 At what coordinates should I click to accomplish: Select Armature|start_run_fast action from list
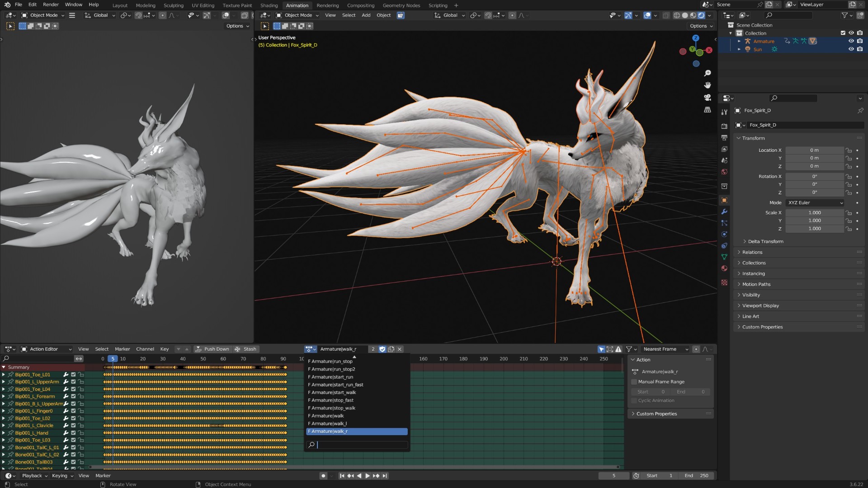(x=357, y=385)
